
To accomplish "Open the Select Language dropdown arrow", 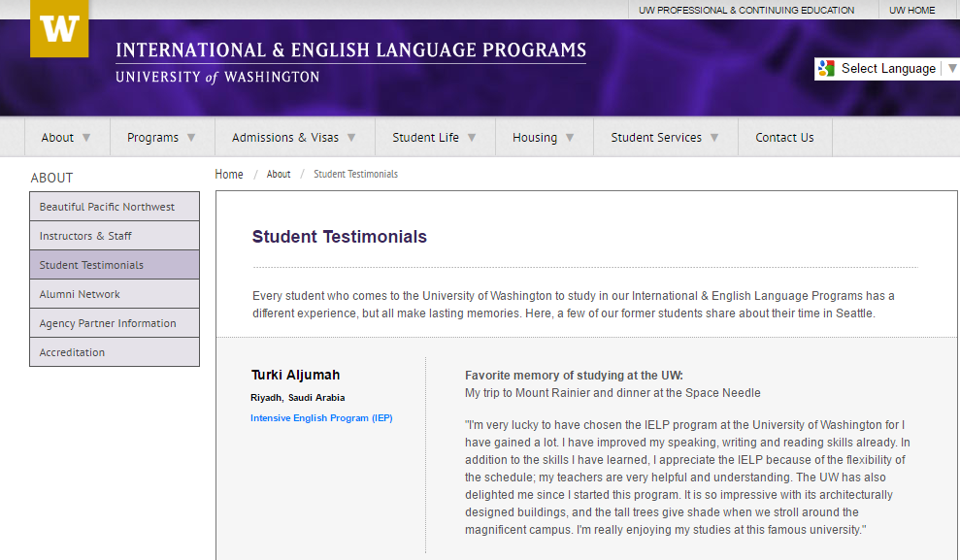I will tap(952, 69).
